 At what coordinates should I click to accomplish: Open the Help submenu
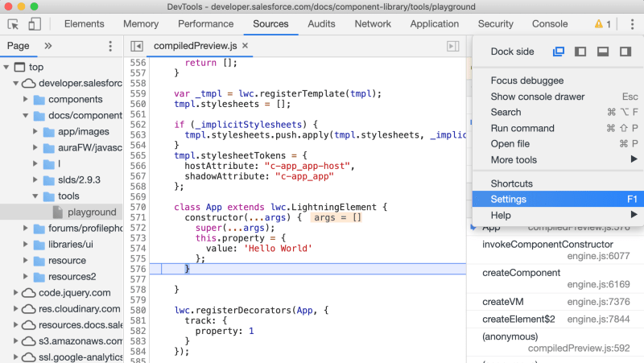coord(558,215)
